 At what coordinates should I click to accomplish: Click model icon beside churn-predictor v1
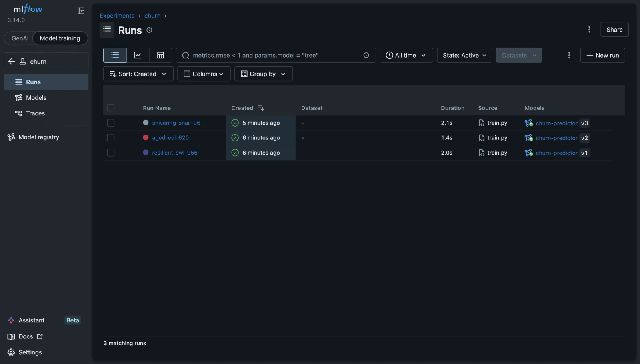[x=529, y=153]
